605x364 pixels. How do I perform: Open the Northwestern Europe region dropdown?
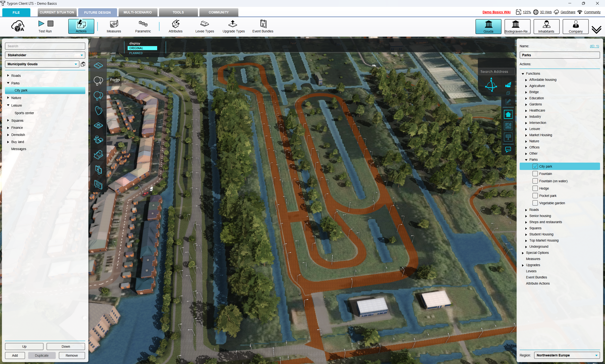coord(567,355)
